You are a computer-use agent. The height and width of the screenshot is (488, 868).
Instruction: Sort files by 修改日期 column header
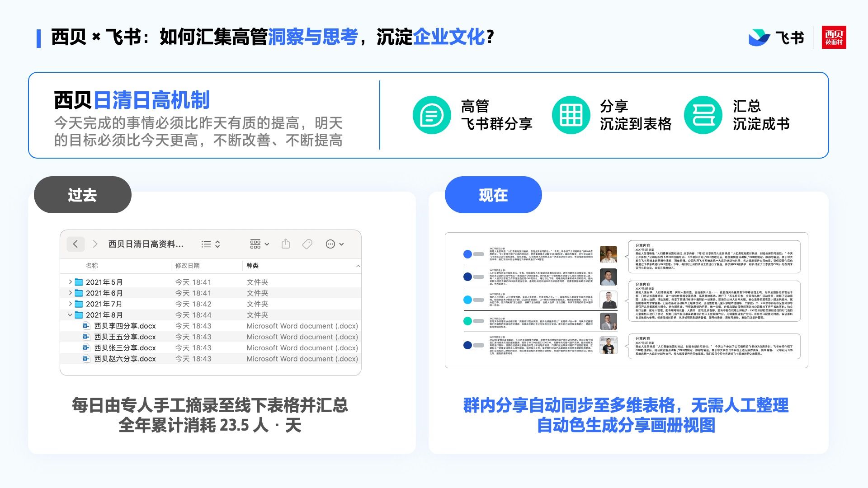click(x=188, y=266)
